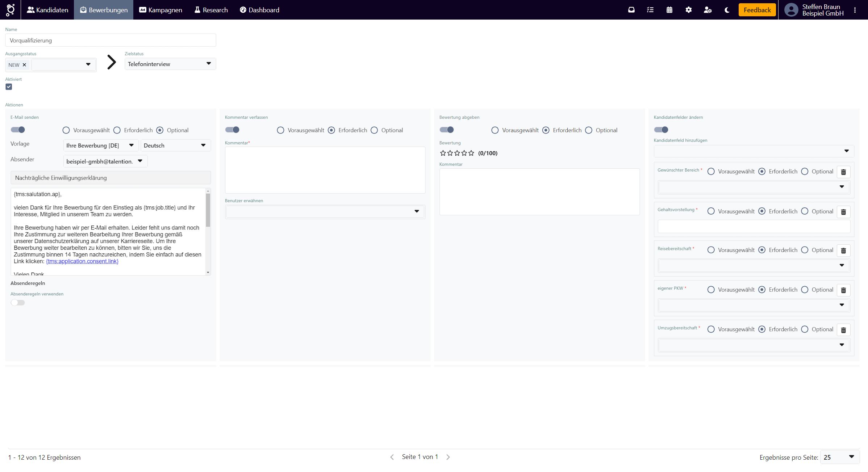Open the Vorlage dropdown Ihre Bewerbung [DE]
This screenshot has width=868, height=472.
point(100,145)
